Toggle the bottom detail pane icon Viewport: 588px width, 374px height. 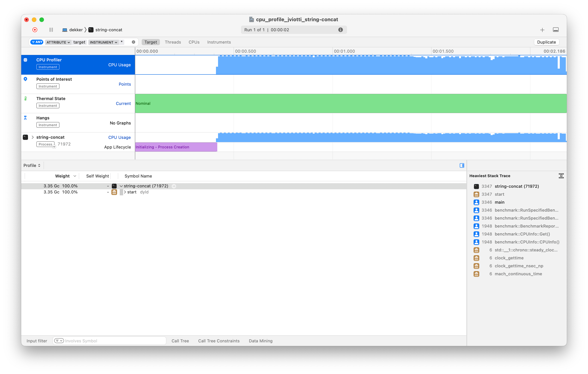(556, 30)
